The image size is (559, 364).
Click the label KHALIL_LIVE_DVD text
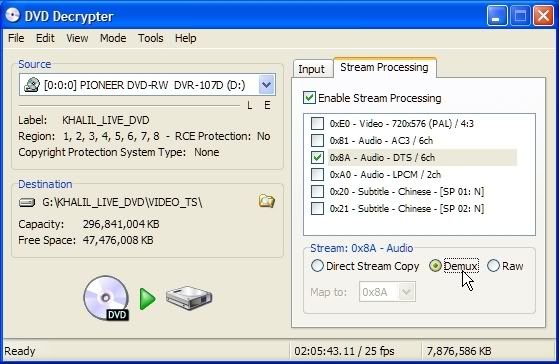pos(106,120)
